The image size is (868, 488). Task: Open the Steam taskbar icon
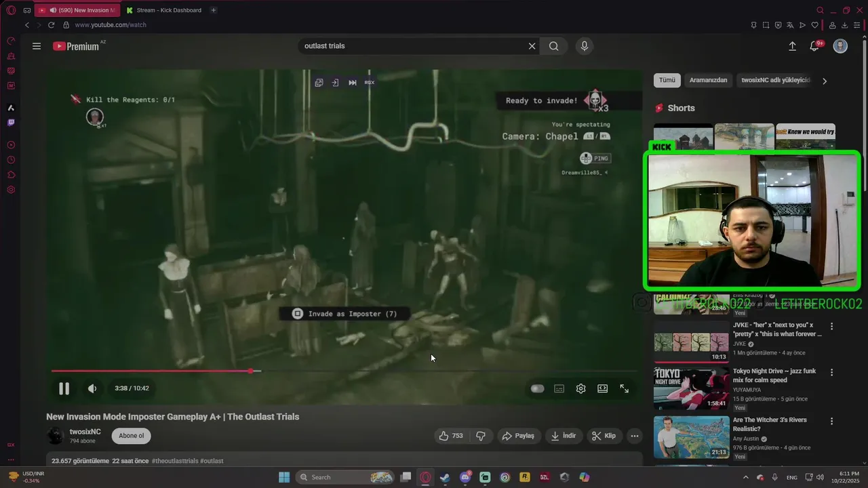coord(445,477)
